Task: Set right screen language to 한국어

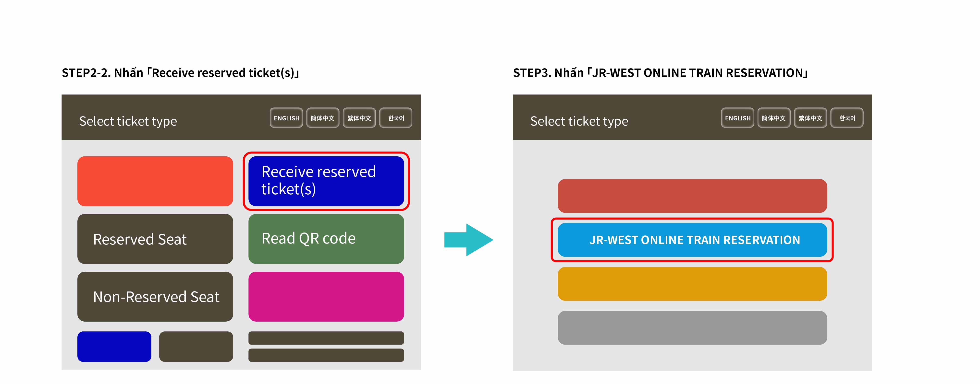Action: coord(847,118)
